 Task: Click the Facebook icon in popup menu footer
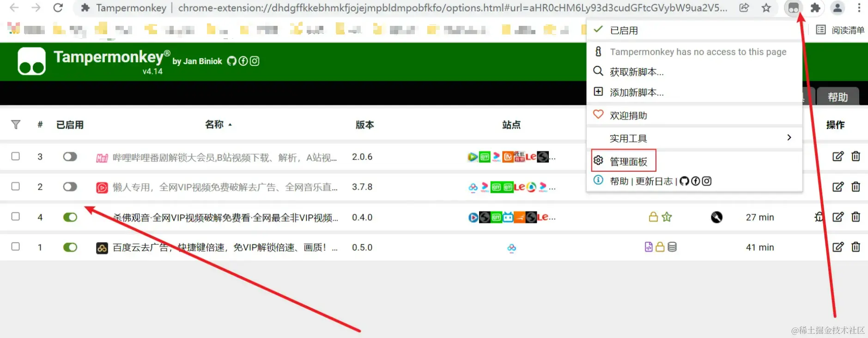tap(695, 181)
